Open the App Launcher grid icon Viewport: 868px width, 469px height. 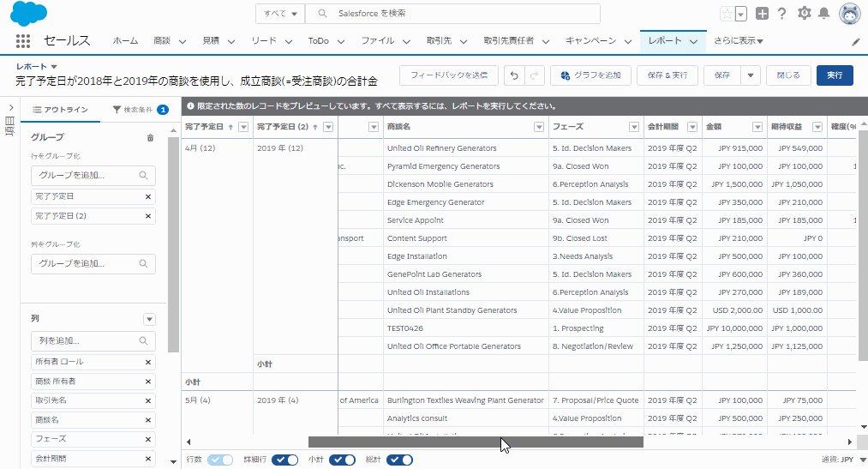pos(22,41)
